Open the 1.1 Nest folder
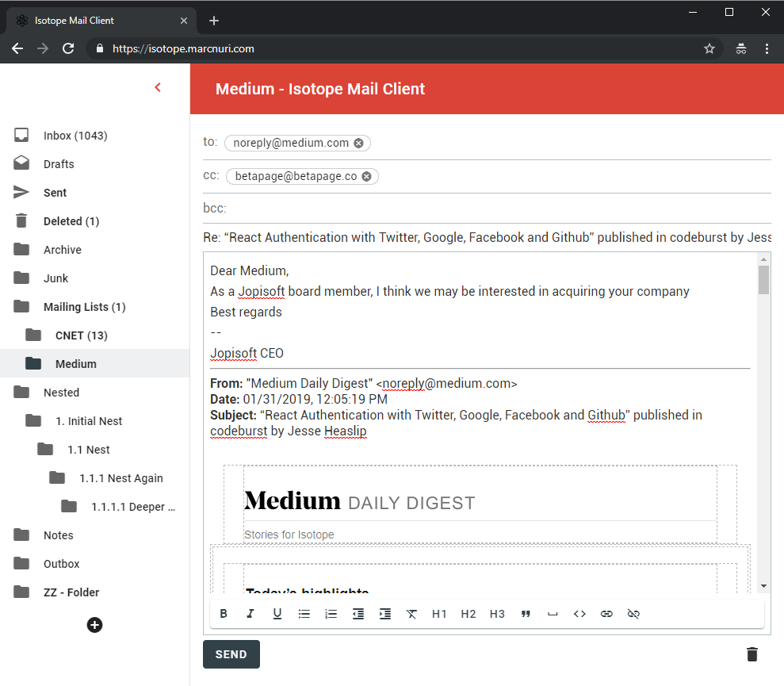This screenshot has height=686, width=784. point(94,450)
